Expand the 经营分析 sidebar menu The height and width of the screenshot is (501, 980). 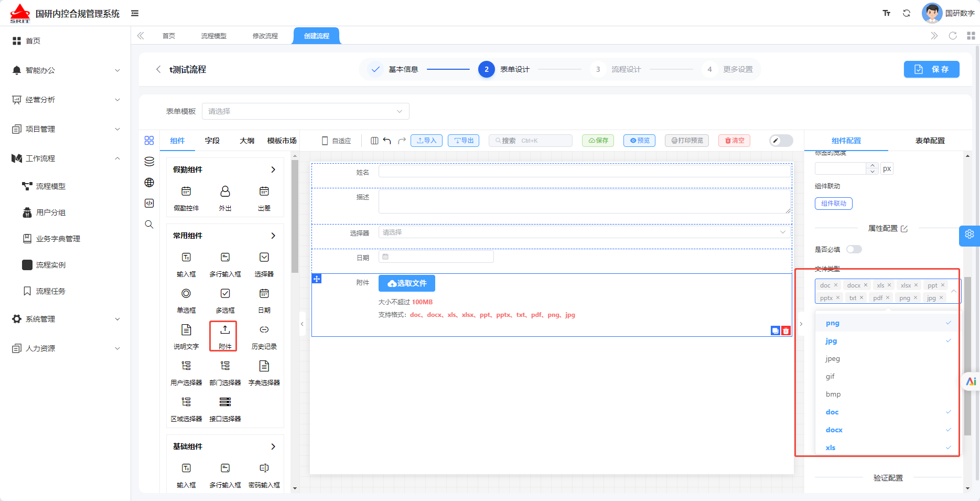[66, 100]
